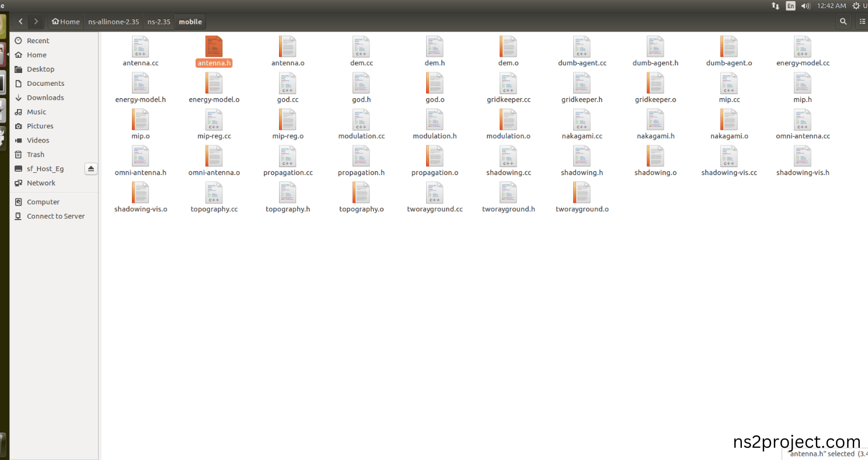The width and height of the screenshot is (868, 460).
Task: Open the clock showing 12:42 AM
Action: pyautogui.click(x=832, y=6)
